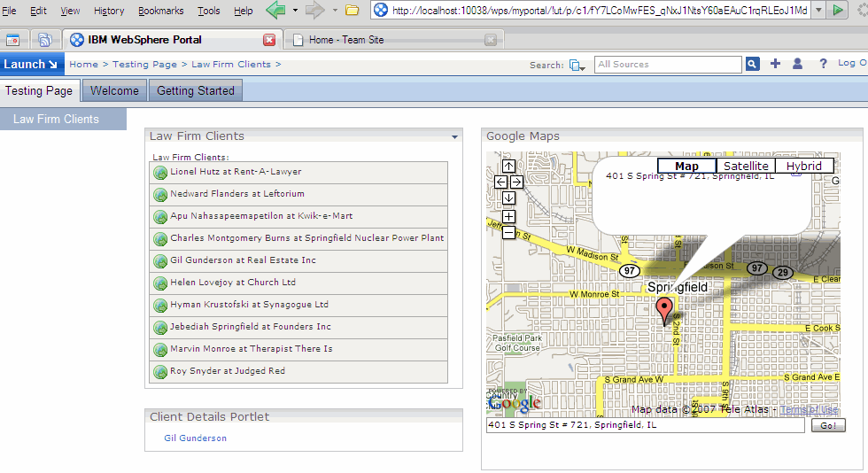Switch map to Map view
The width and height of the screenshot is (868, 473).
686,167
